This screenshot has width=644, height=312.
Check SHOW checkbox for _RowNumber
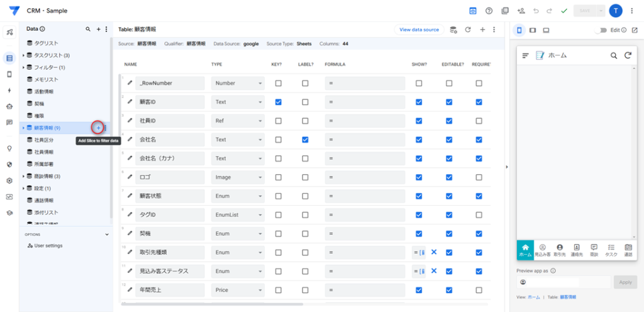coord(418,83)
